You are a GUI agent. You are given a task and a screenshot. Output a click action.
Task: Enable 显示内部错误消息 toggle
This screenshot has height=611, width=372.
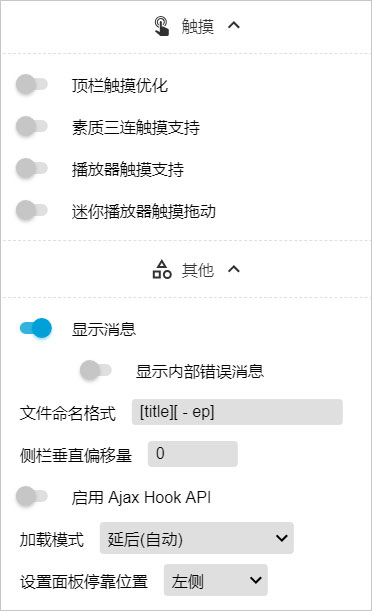click(96, 371)
